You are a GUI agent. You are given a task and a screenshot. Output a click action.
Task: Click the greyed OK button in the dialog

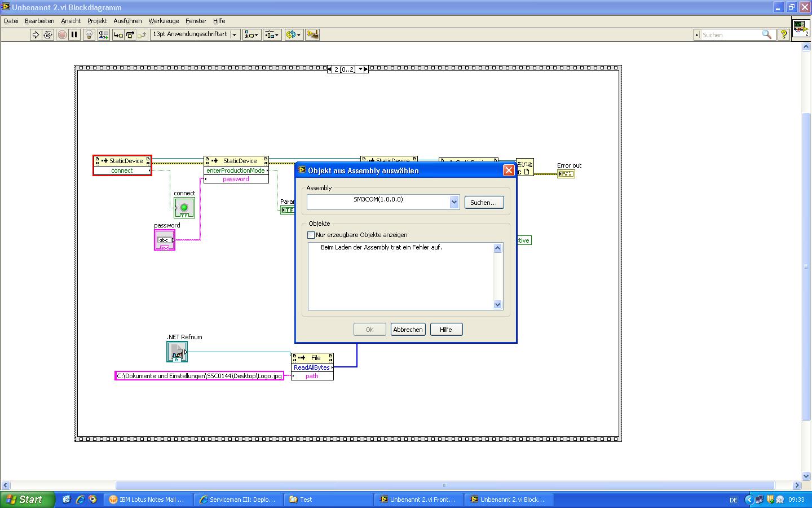[x=369, y=330]
